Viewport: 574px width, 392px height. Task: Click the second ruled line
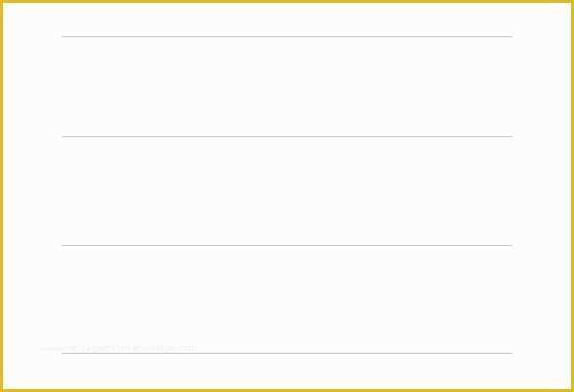pyautogui.click(x=287, y=136)
